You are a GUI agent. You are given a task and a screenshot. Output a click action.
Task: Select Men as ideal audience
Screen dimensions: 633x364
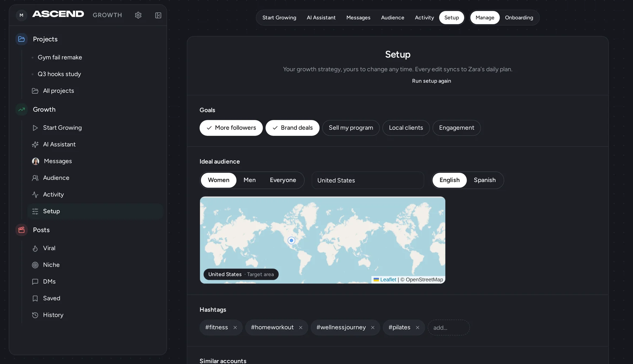(x=250, y=180)
